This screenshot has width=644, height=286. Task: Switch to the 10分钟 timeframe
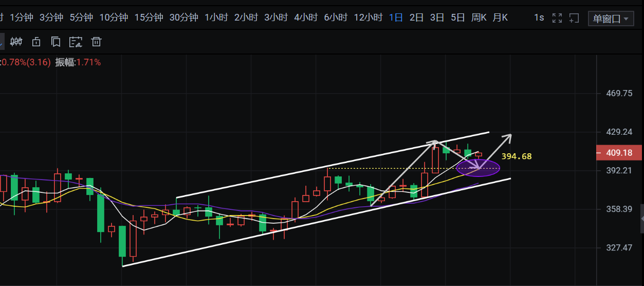point(114,17)
